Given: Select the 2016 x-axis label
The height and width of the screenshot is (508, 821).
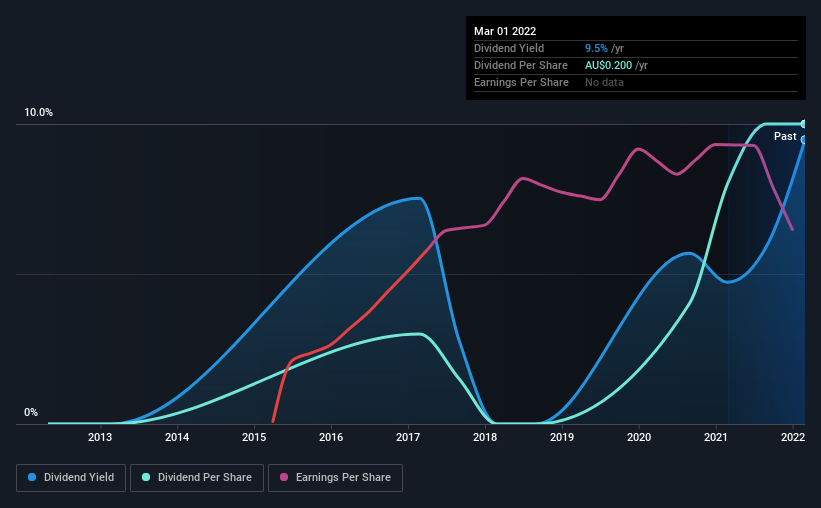Looking at the screenshot, I should [331, 437].
